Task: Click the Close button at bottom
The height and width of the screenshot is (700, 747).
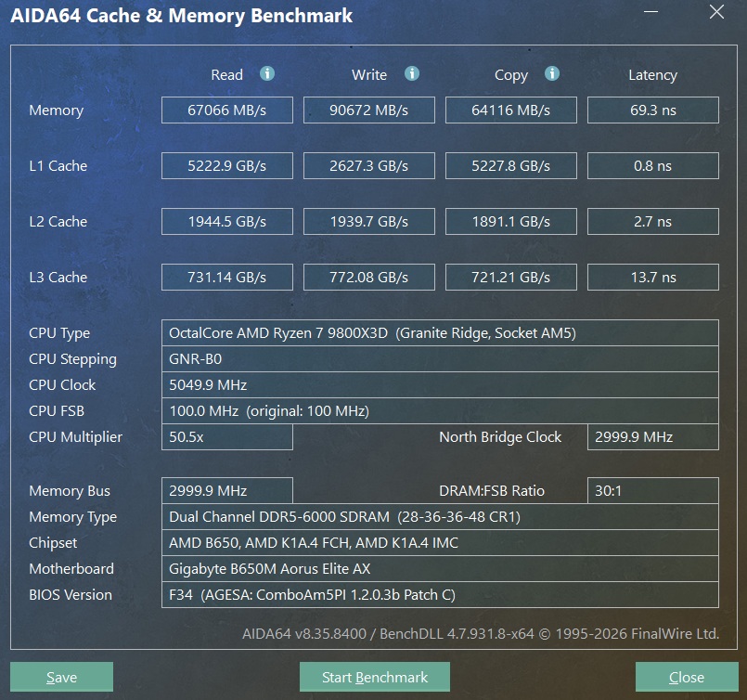Action: click(x=687, y=677)
